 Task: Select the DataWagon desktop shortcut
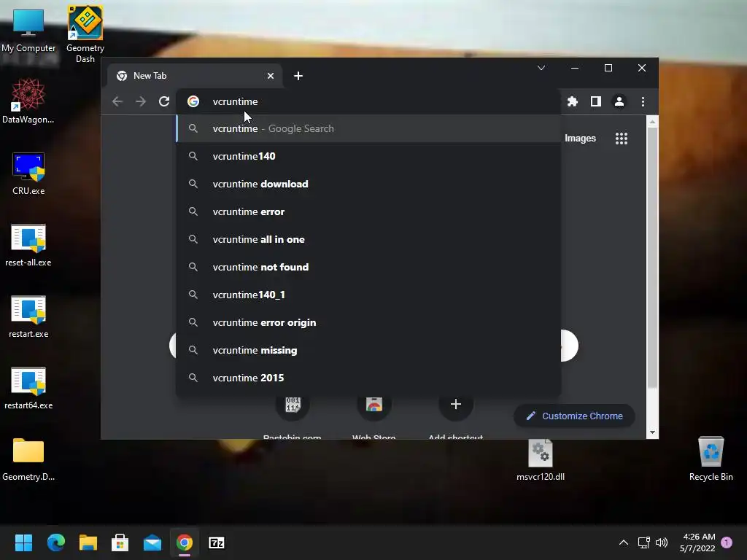(x=28, y=101)
